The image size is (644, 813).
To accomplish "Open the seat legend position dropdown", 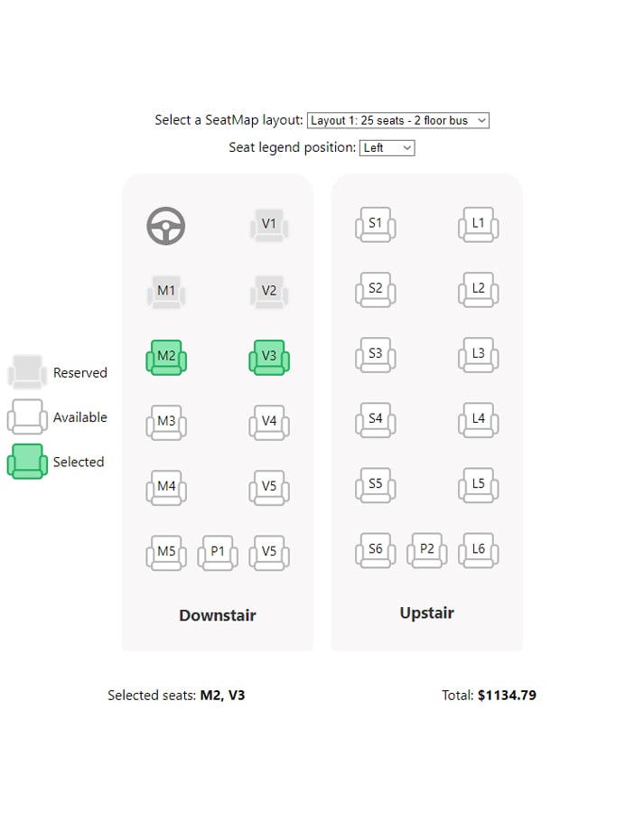I will tap(387, 148).
